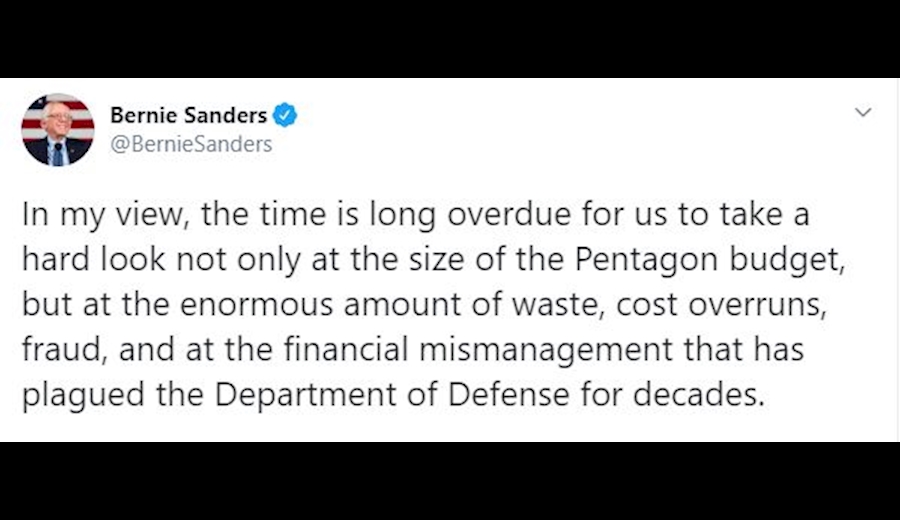
Task: Click the blue verified checkmark badge
Action: tap(285, 115)
